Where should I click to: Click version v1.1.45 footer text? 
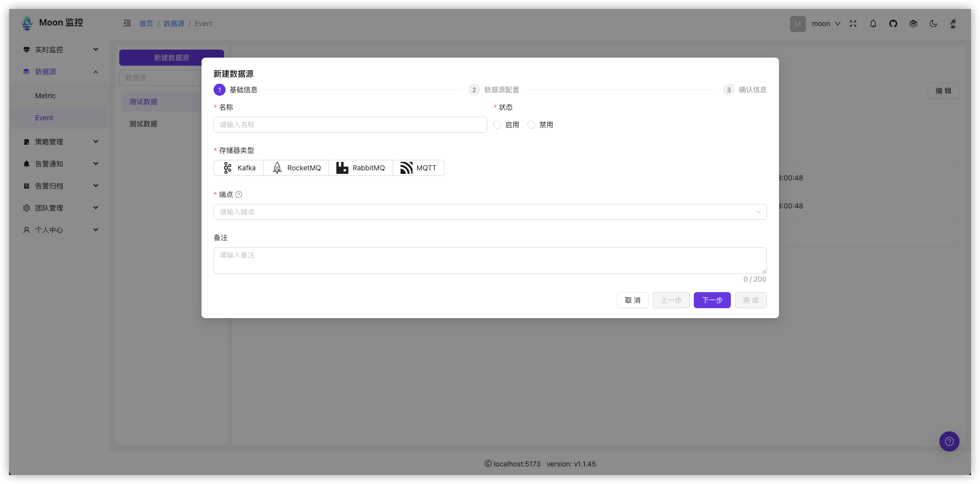click(x=571, y=464)
